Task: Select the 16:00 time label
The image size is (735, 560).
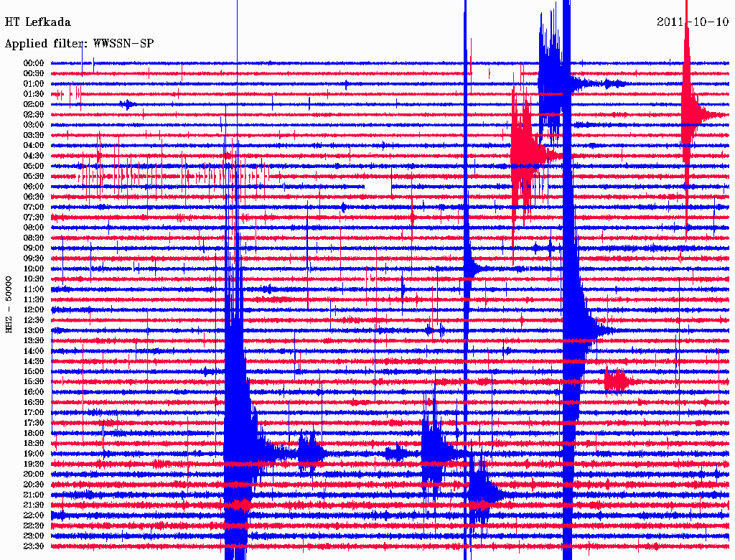Action: pyautogui.click(x=34, y=392)
